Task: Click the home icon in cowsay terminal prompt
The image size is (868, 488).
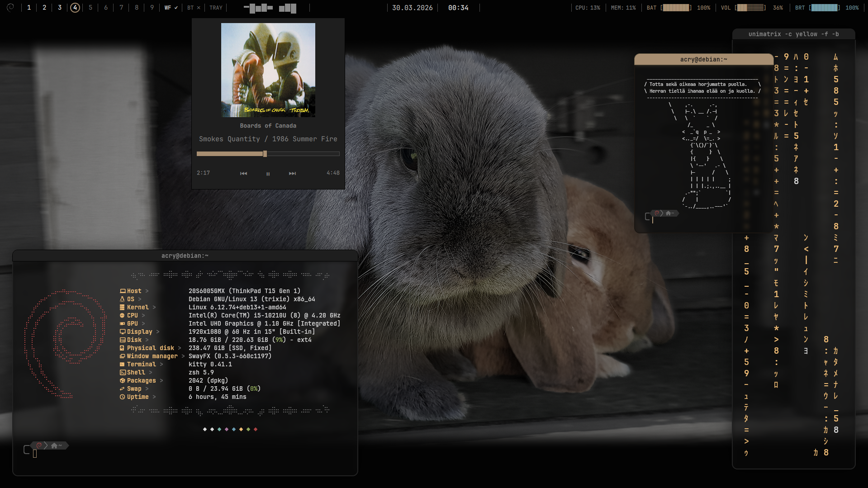Action: click(668, 213)
